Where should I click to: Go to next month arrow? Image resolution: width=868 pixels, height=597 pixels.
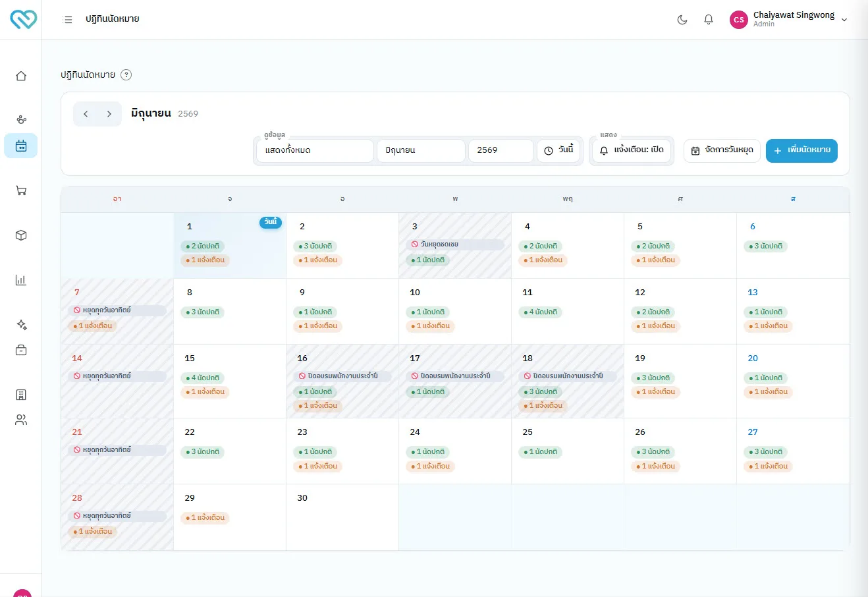point(109,114)
